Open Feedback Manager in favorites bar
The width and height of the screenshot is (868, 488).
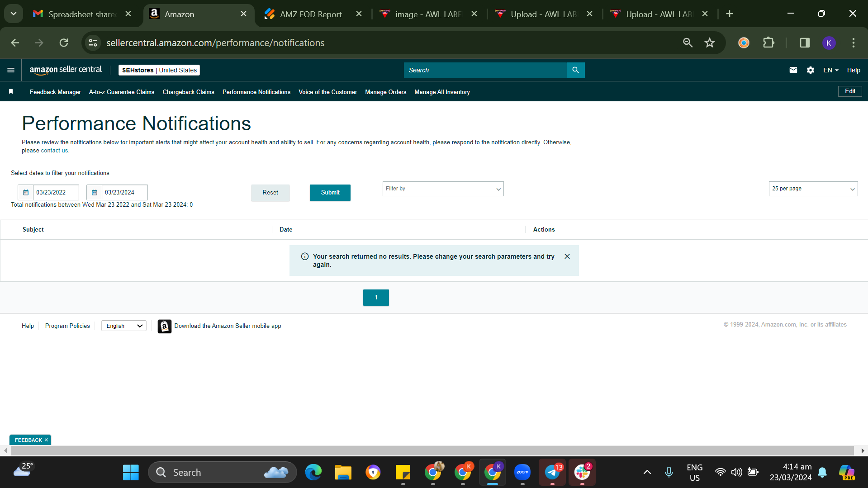coord(55,92)
